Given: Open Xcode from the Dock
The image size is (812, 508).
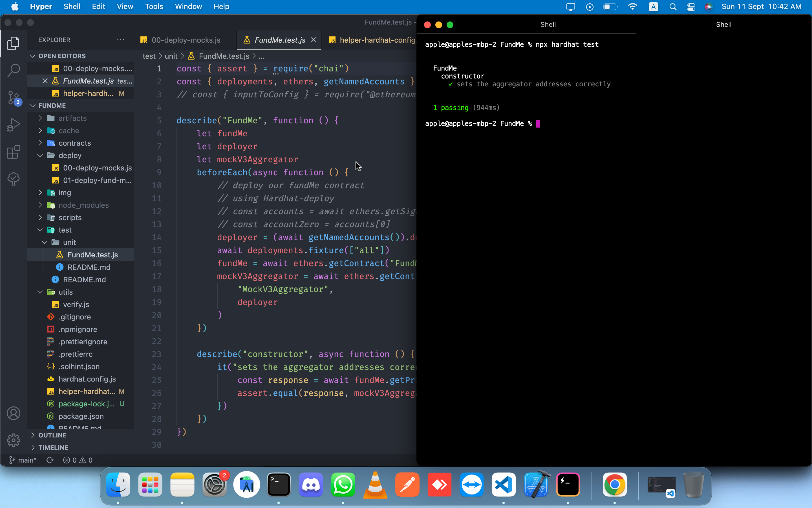Looking at the screenshot, I should coord(536,484).
